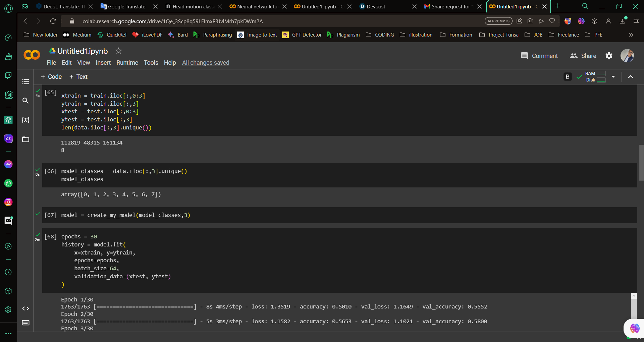
Task: Go back to the previous page
Action: pos(25,21)
